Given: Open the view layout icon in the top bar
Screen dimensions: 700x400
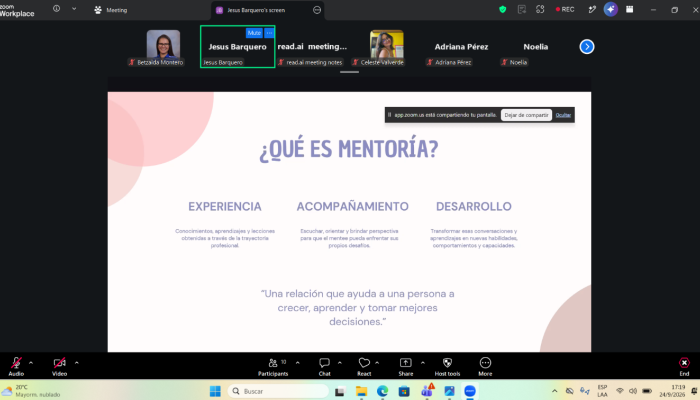Looking at the screenshot, I should 629,9.
